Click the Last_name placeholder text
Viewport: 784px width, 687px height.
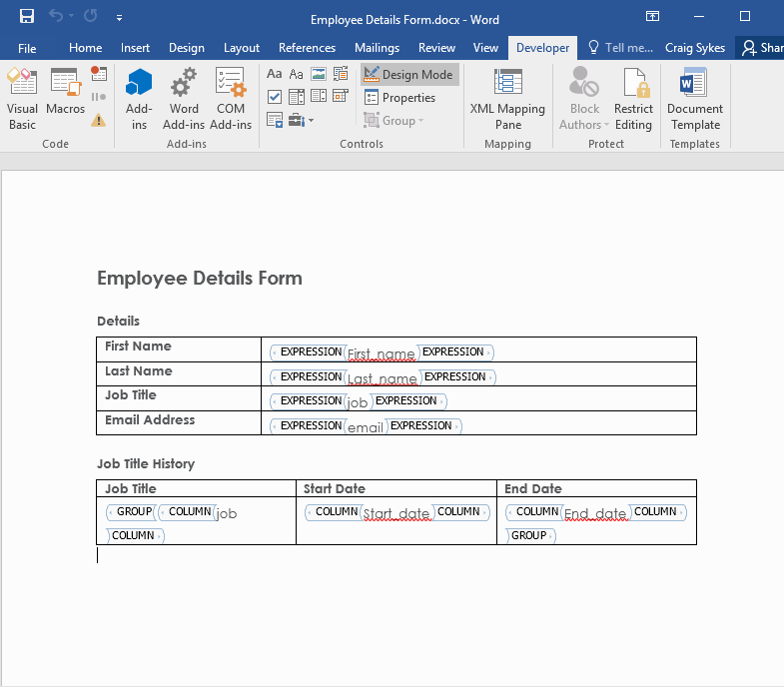pyautogui.click(x=382, y=378)
